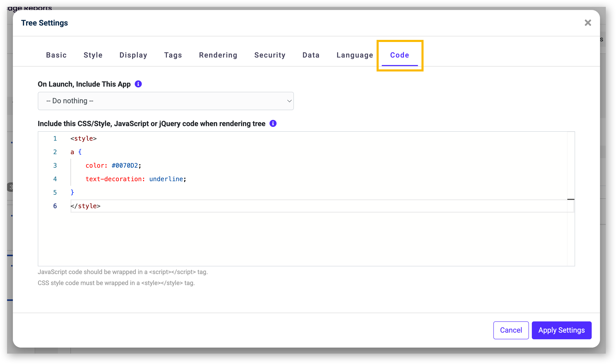This screenshot has height=364, width=616.
Task: Close the Tree Settings dialog
Action: tap(588, 23)
